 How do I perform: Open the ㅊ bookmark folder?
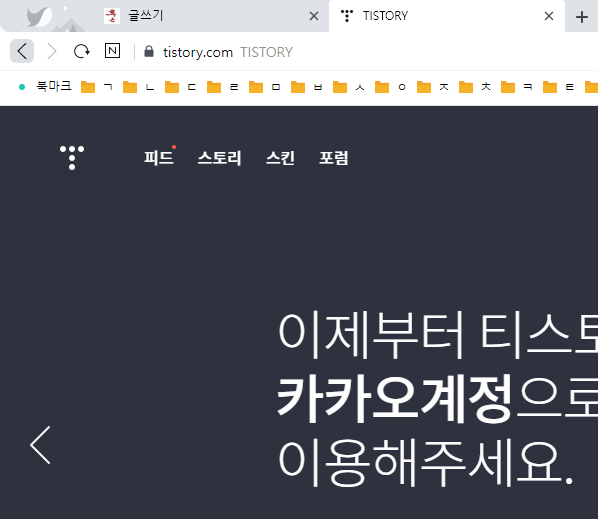[x=474, y=87]
